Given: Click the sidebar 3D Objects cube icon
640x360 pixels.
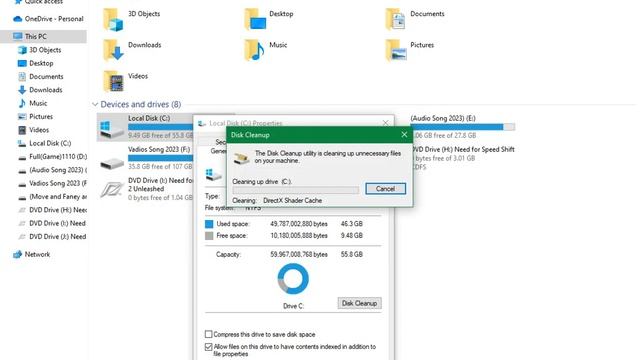Looking at the screenshot, I should [x=22, y=50].
